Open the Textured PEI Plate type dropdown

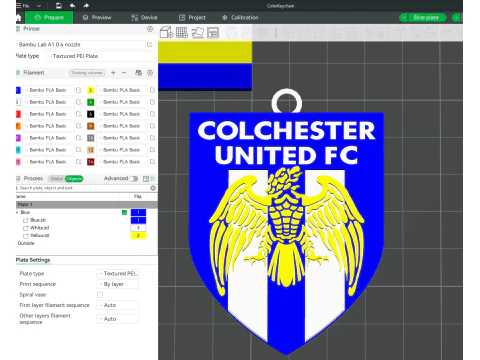(100, 56)
